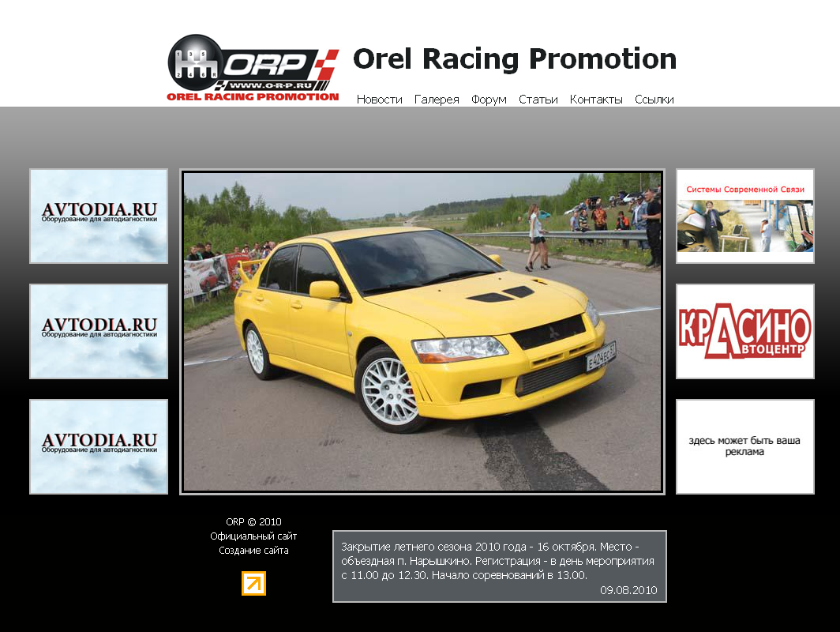Click the top AVTODIA.RU banner

coord(99,216)
